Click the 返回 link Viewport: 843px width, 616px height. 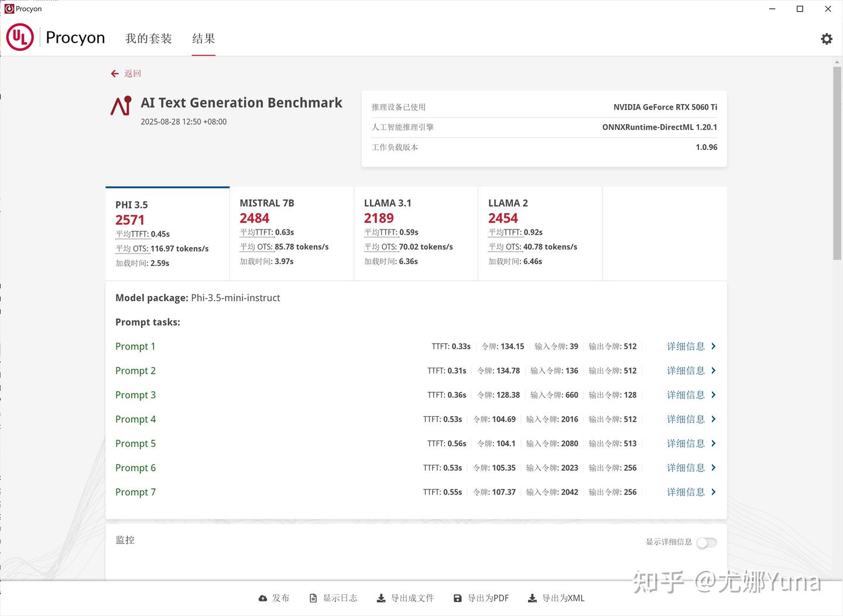point(133,74)
